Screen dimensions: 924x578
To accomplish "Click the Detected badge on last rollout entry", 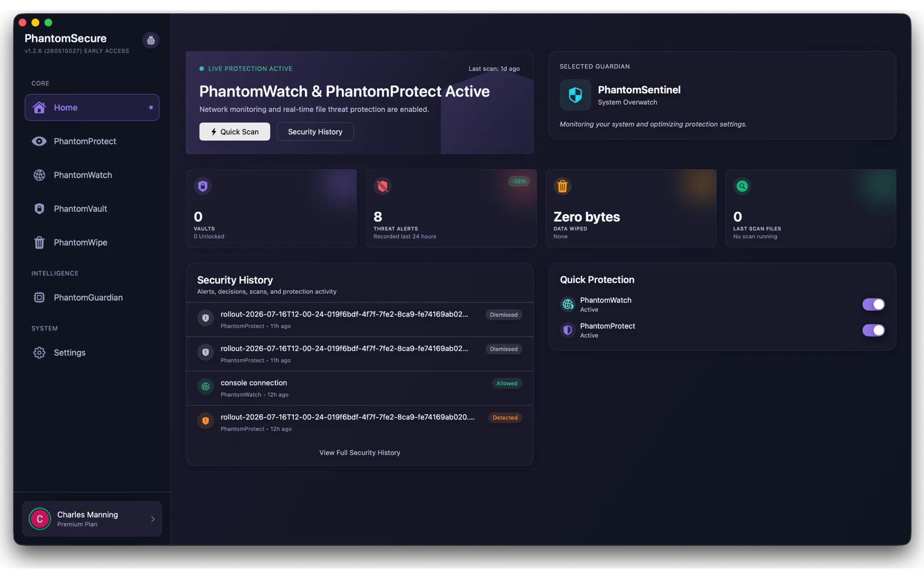I will tap(505, 418).
